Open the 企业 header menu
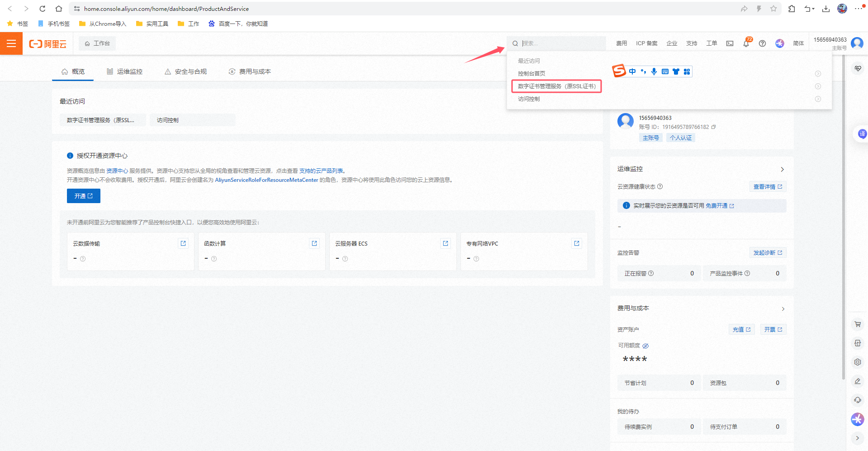The width and height of the screenshot is (868, 451). tap(672, 43)
